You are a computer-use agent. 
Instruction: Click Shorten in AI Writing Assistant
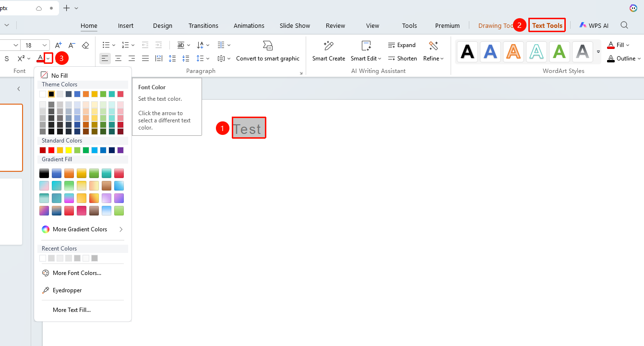point(402,59)
